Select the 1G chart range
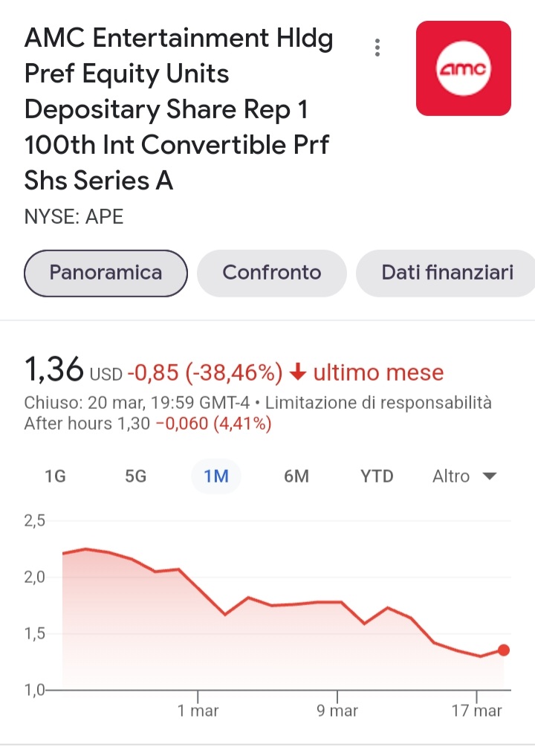Viewport: 535px width, 756px height. pyautogui.click(x=56, y=476)
